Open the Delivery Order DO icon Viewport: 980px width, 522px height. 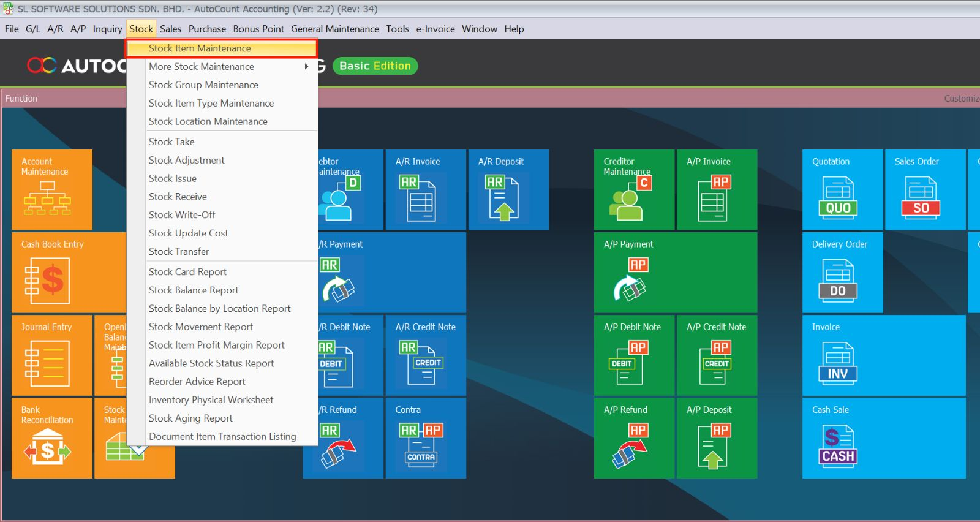point(838,281)
